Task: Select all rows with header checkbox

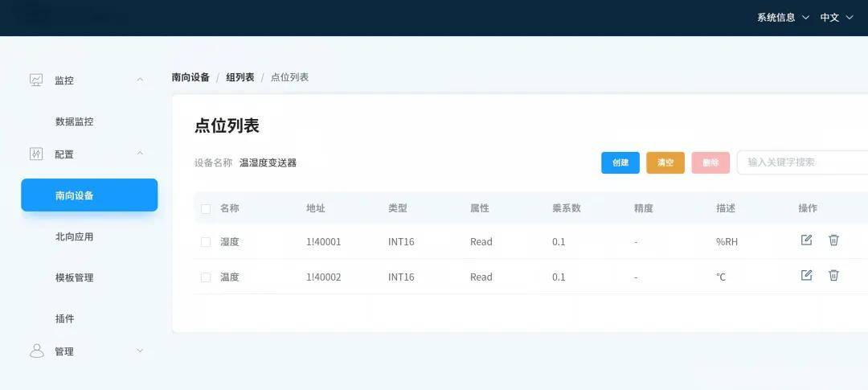Action: (x=206, y=209)
